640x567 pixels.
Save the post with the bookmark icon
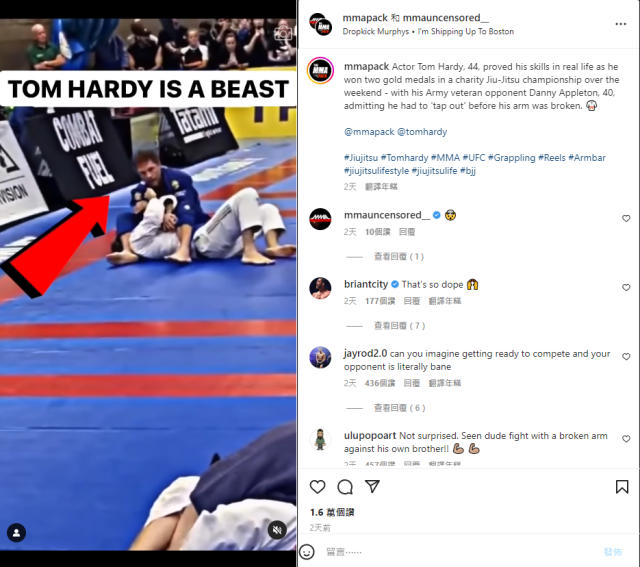tap(622, 487)
